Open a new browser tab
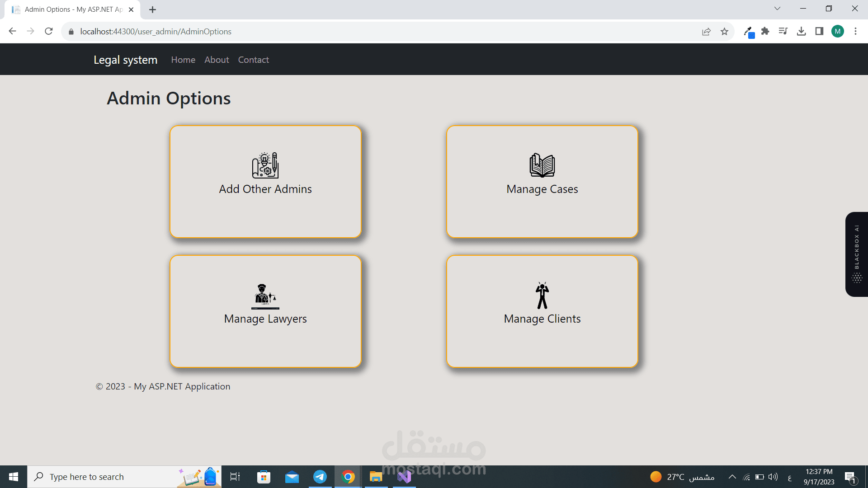The width and height of the screenshot is (868, 488). coord(153,9)
